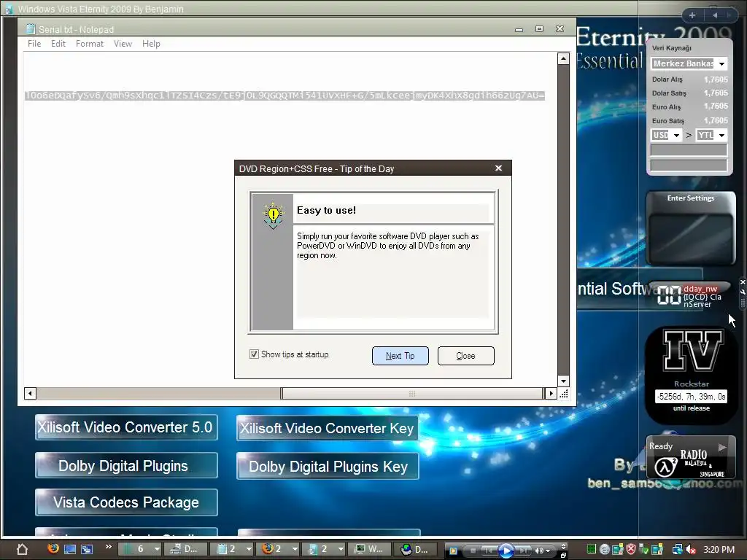Click the restore media player toolbar icon

click(564, 555)
